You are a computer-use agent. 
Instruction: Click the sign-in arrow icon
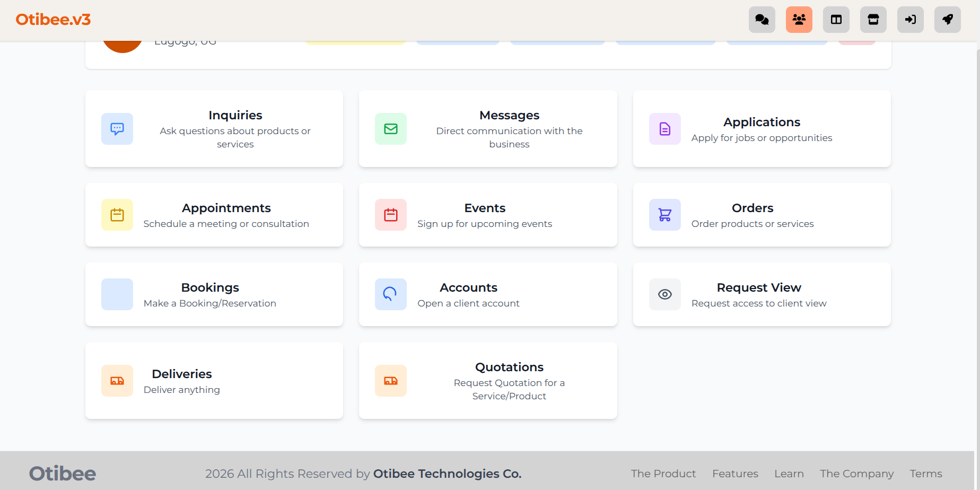910,20
